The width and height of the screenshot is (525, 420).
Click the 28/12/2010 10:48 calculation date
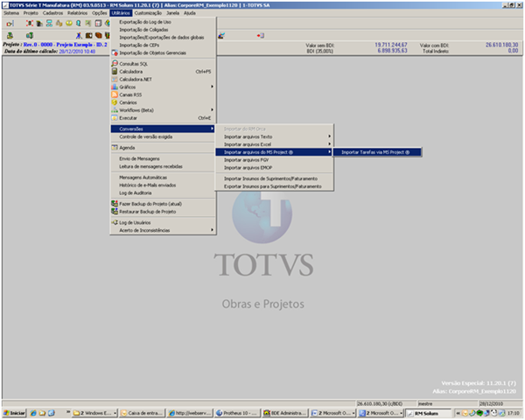[x=77, y=52]
